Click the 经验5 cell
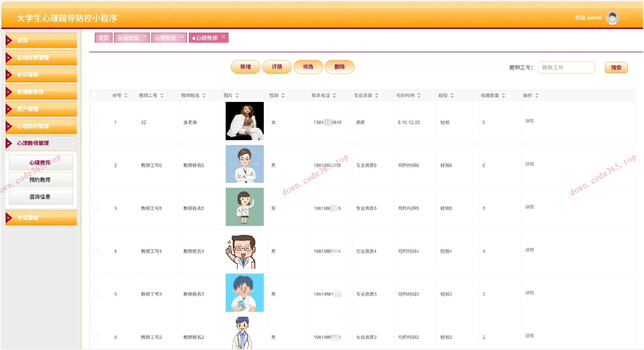Viewport: 644px width, 350px height. (446, 208)
